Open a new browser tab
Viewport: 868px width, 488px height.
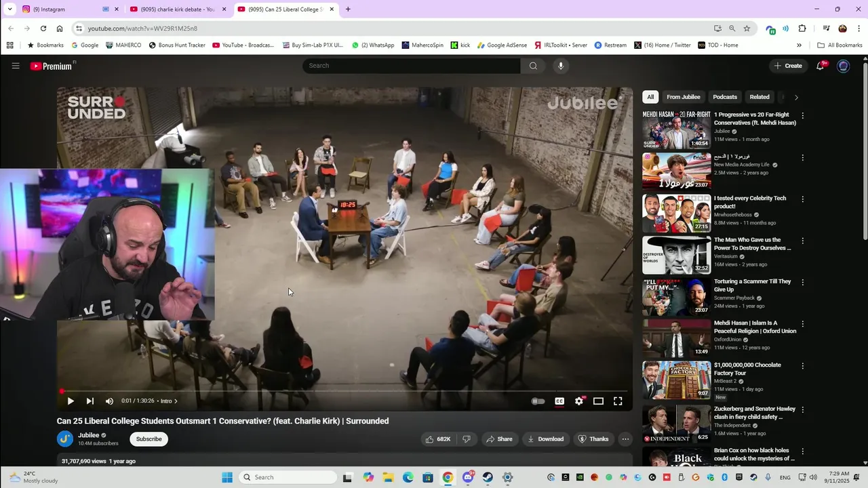click(x=348, y=9)
